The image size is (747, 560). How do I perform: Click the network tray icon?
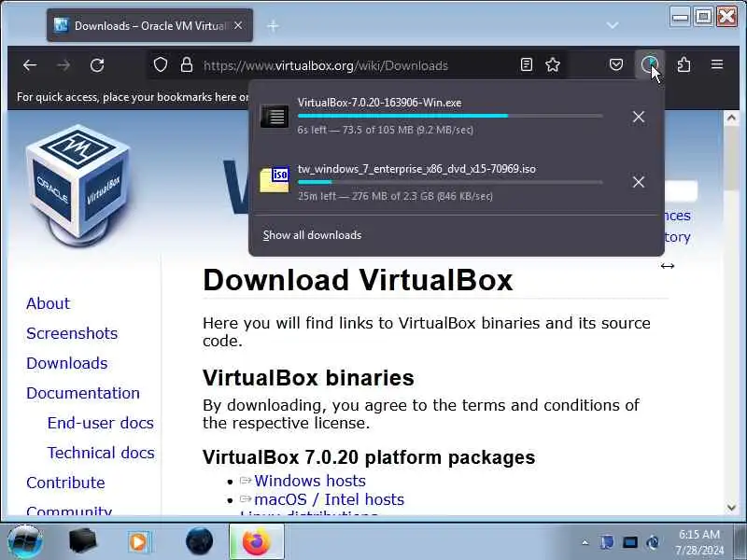pyautogui.click(x=630, y=542)
